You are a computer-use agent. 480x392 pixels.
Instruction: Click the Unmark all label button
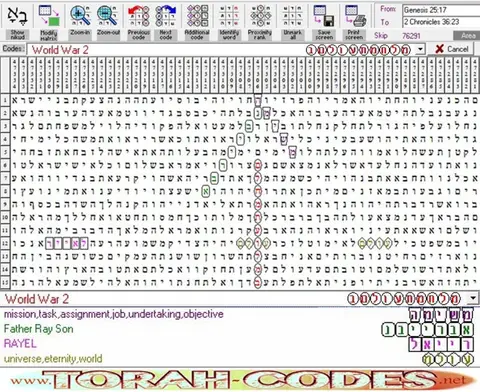pos(292,35)
